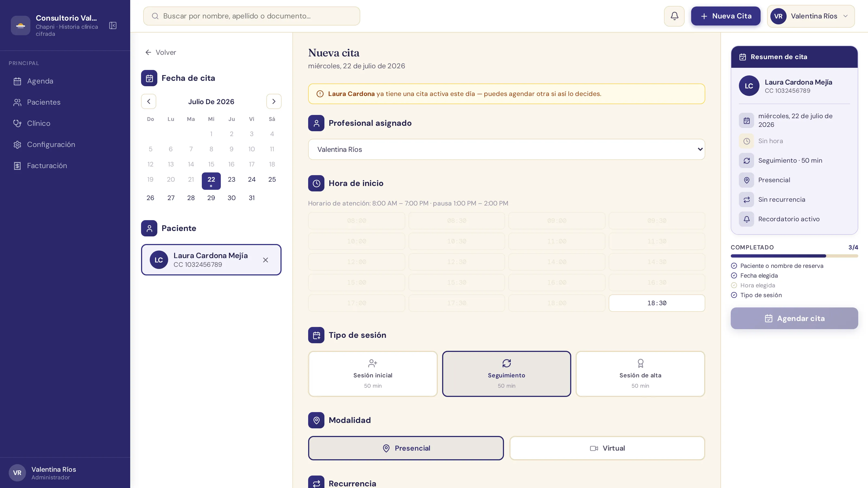Select Sesión de alta session type
This screenshot has height=488, width=868.
click(x=640, y=374)
